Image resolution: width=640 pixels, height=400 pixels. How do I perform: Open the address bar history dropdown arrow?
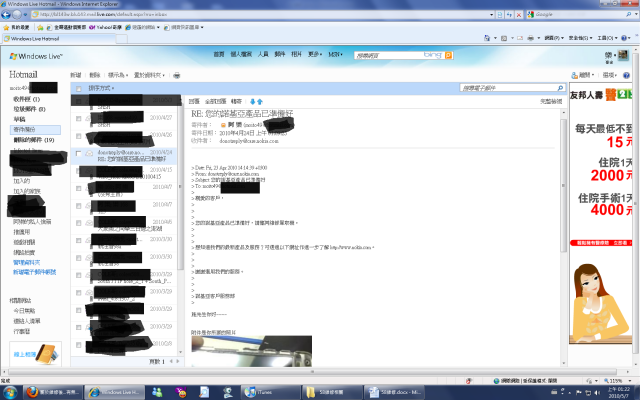492,15
